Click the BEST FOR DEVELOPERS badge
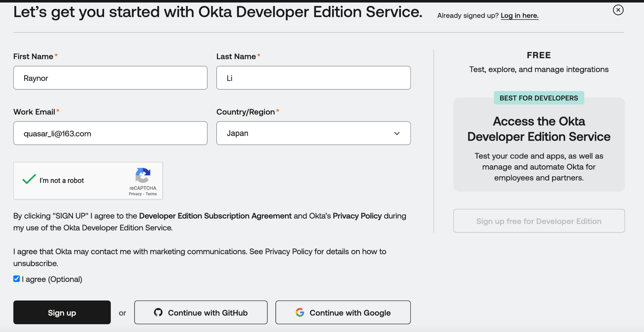Screen dimensions: 644x332 click(x=539, y=98)
